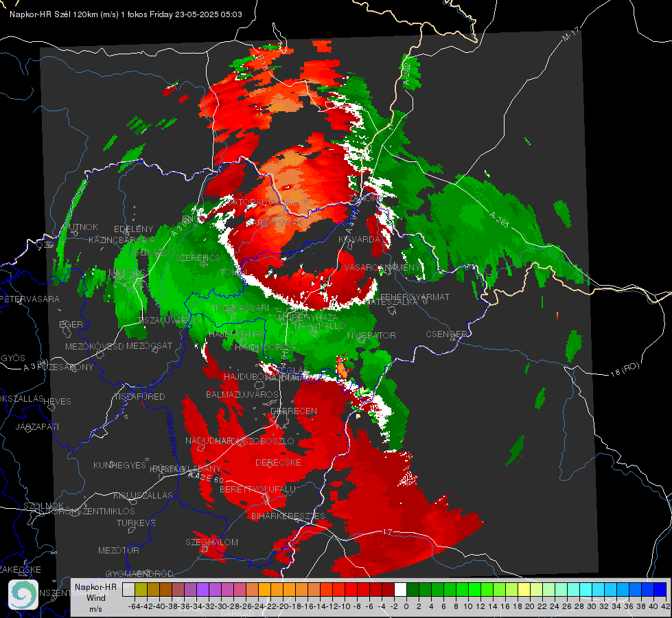
Task: Select the KISUJSZALLAS label
Action: [x=143, y=495]
